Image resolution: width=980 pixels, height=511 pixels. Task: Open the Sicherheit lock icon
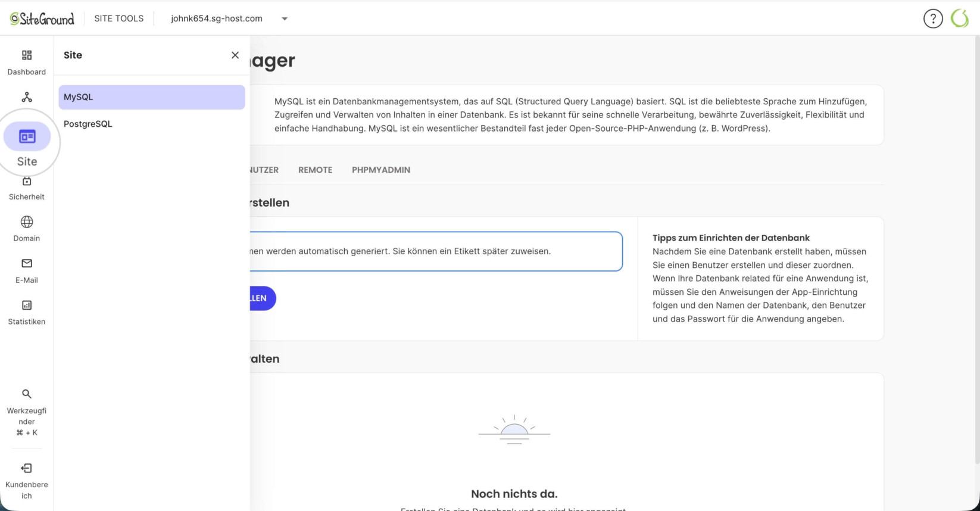click(x=27, y=181)
